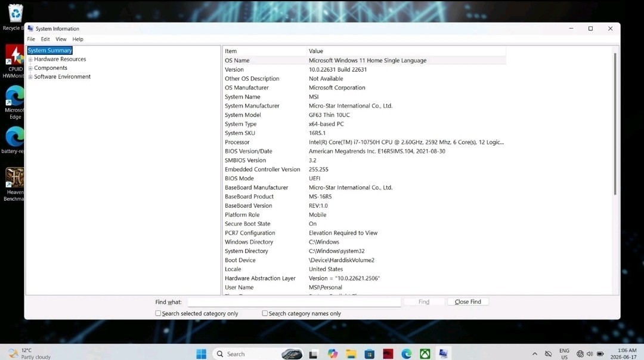Open the Recycle Bin desktop icon
The width and height of the screenshot is (644, 360).
(x=15, y=17)
